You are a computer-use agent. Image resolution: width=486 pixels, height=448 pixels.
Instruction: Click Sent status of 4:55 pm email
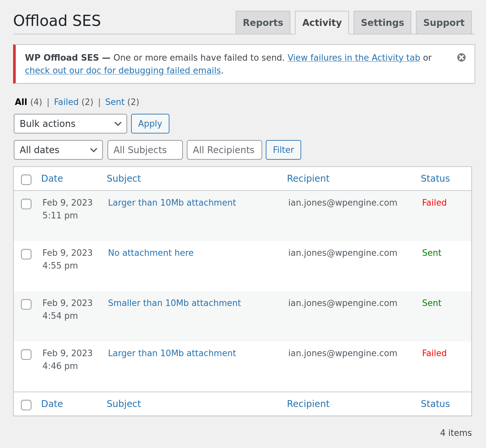432,253
